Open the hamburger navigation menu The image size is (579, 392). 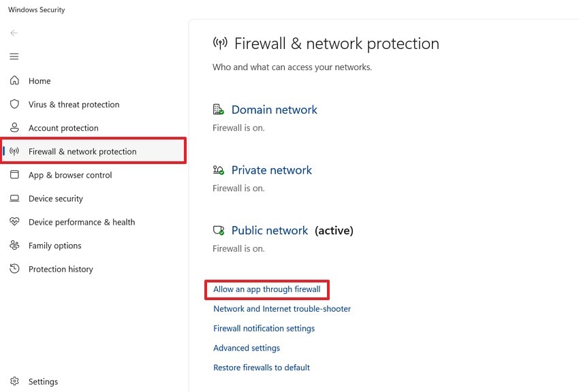14,56
